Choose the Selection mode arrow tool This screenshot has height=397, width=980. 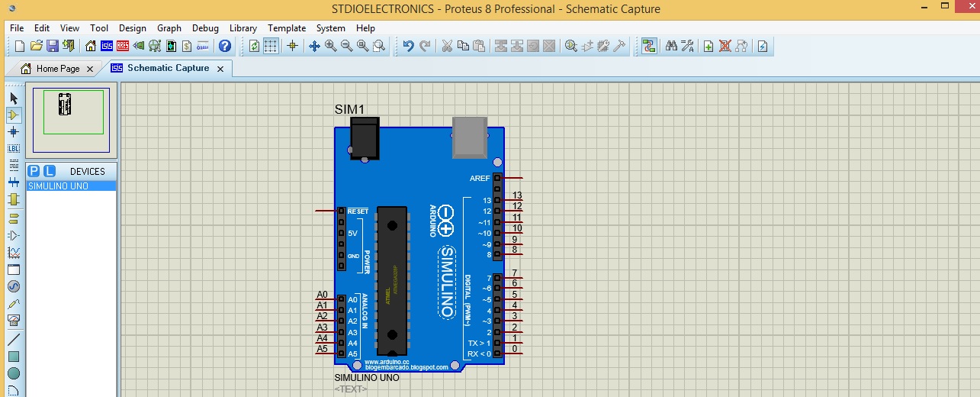14,98
